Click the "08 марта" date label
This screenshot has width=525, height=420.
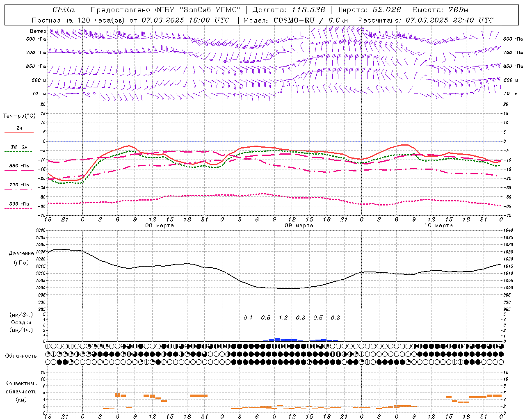(x=160, y=226)
